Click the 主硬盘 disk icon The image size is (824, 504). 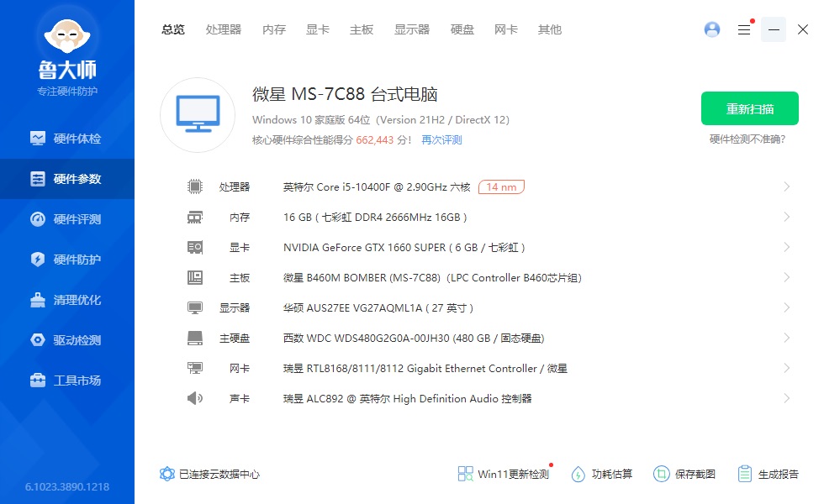click(x=195, y=338)
